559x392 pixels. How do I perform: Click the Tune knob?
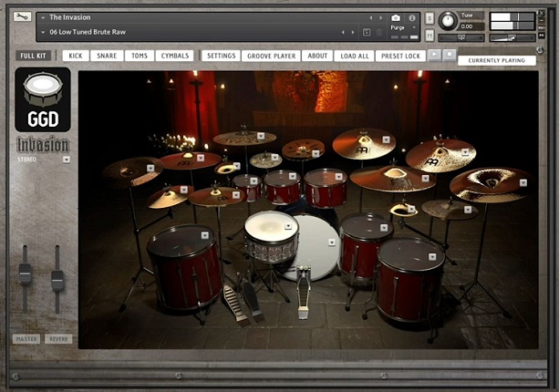[x=448, y=21]
